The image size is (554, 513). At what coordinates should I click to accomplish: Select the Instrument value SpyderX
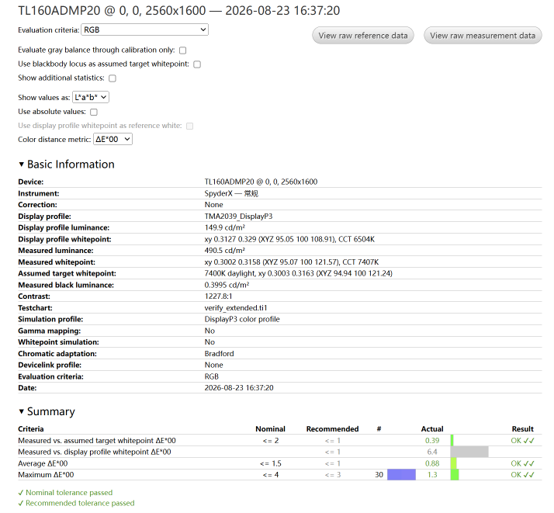click(x=231, y=193)
